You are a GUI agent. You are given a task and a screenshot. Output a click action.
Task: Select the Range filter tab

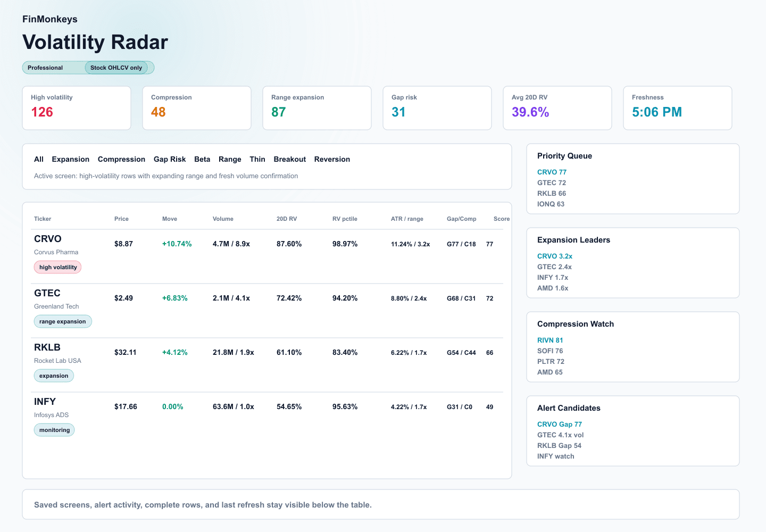coord(230,159)
